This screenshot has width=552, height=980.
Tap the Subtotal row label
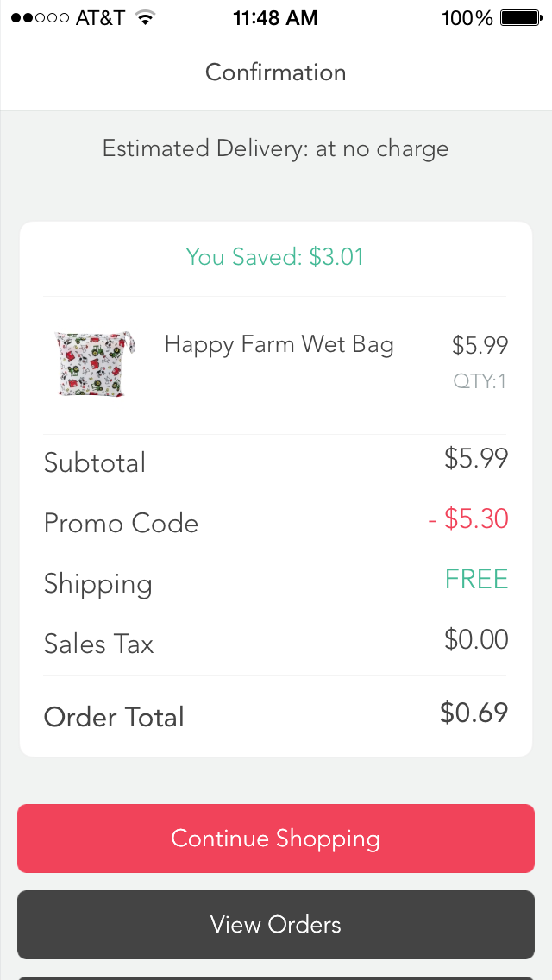[95, 463]
